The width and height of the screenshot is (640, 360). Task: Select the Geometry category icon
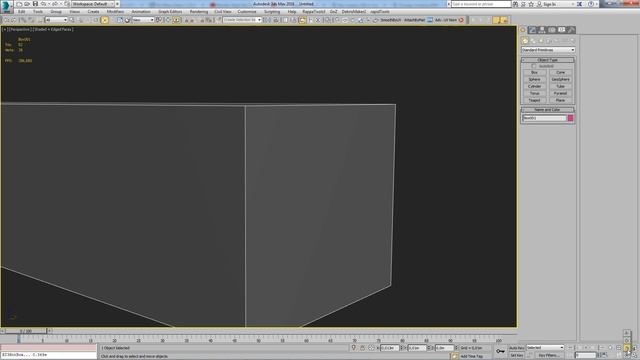[525, 41]
